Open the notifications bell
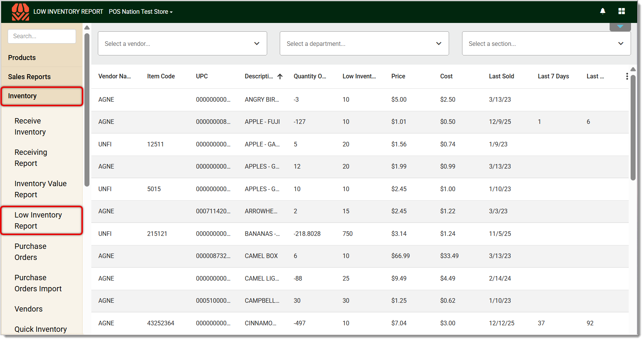This screenshot has width=644, height=341. point(603,11)
